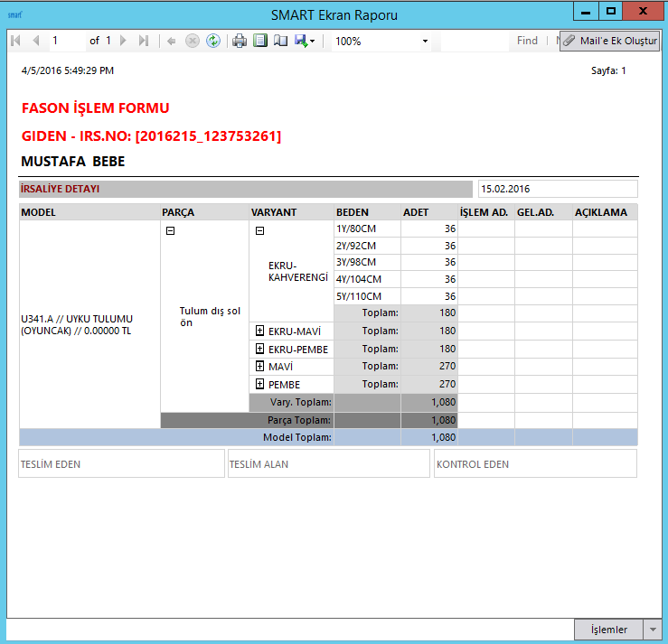Go to the previous report page

(x=35, y=41)
